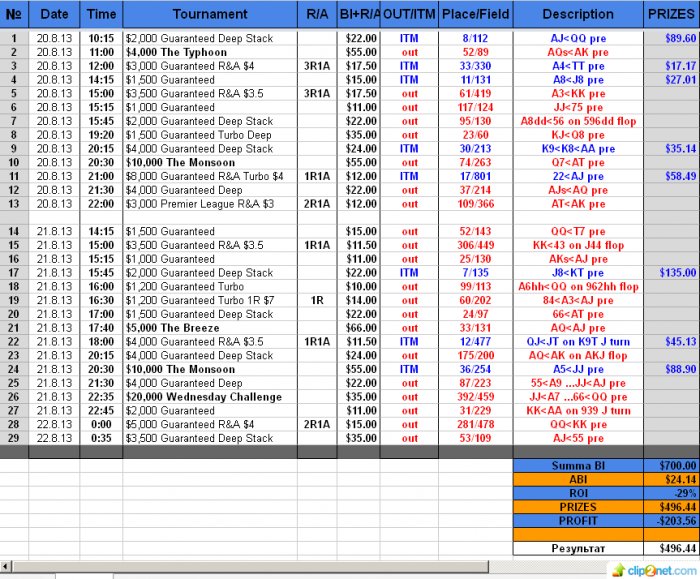Select description 'K9<K8<AA pre'
700x579 pixels.
pyautogui.click(x=578, y=149)
